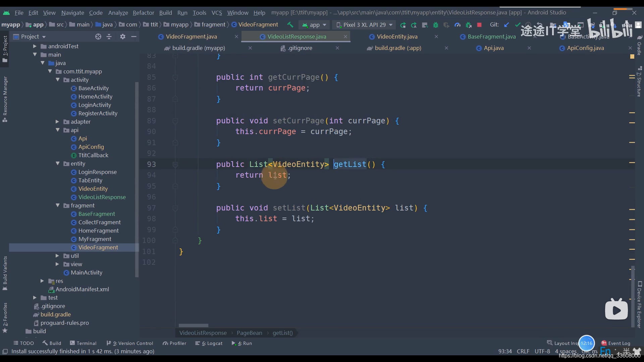
Task: Collapse the entity package
Action: tap(58, 164)
